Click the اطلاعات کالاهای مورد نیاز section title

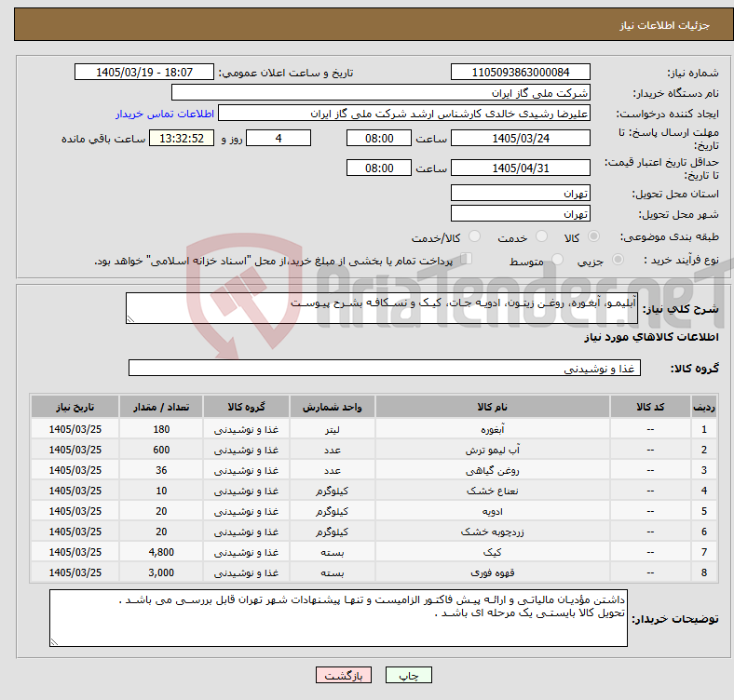pyautogui.click(x=651, y=337)
